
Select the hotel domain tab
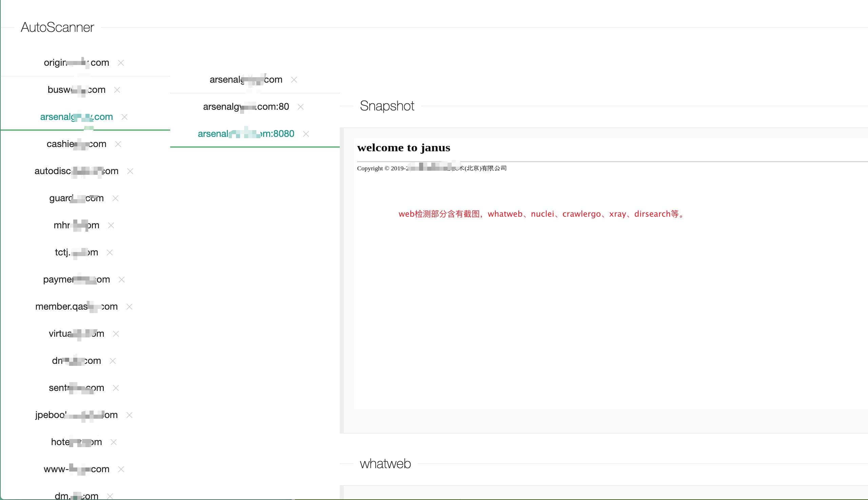[76, 442]
